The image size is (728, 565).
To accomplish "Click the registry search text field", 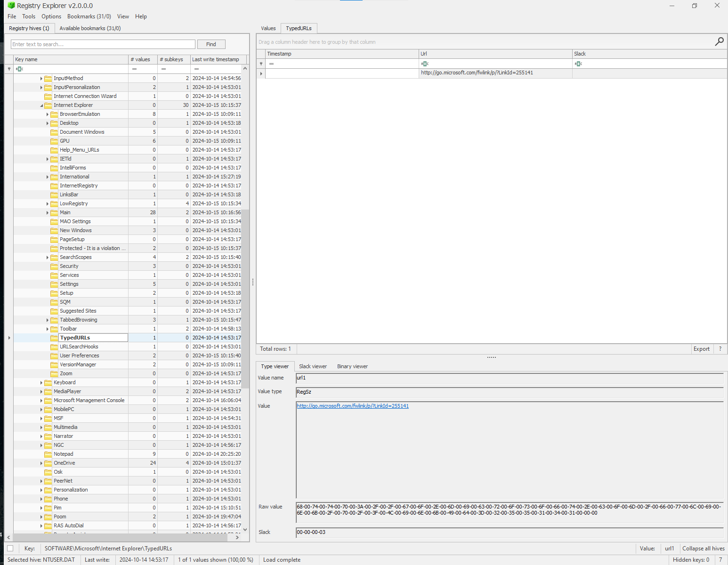I will [103, 44].
